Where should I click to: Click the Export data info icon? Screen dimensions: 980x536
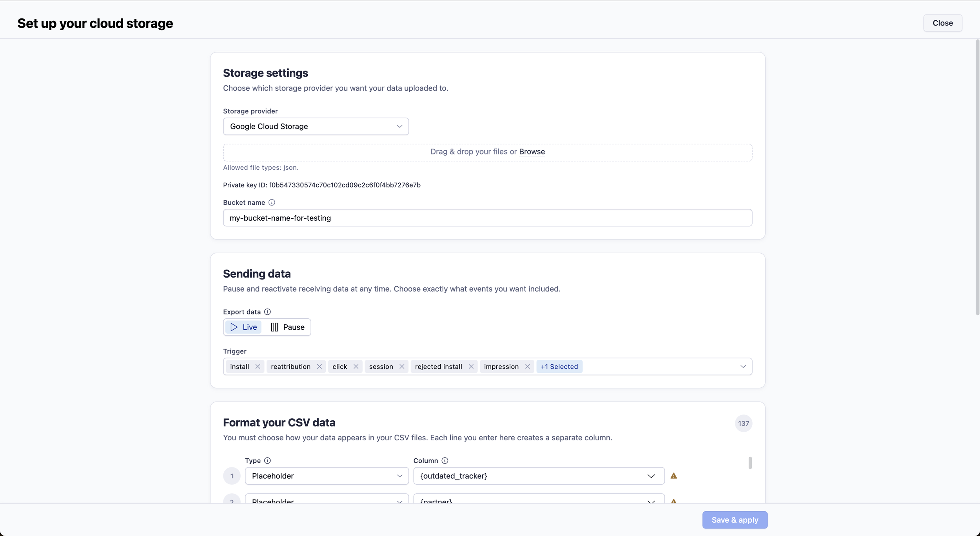[267, 312]
